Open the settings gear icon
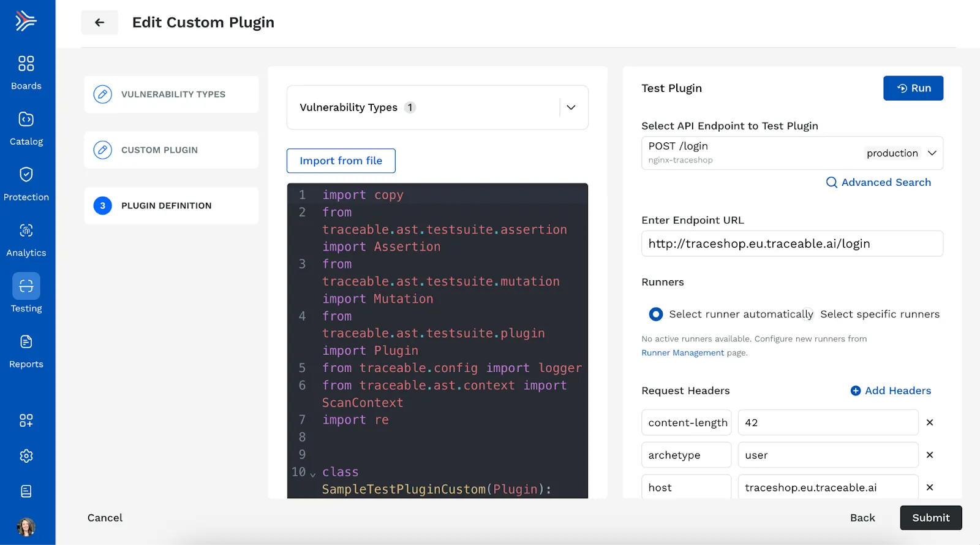Viewport: 980px width, 545px height. [x=26, y=456]
